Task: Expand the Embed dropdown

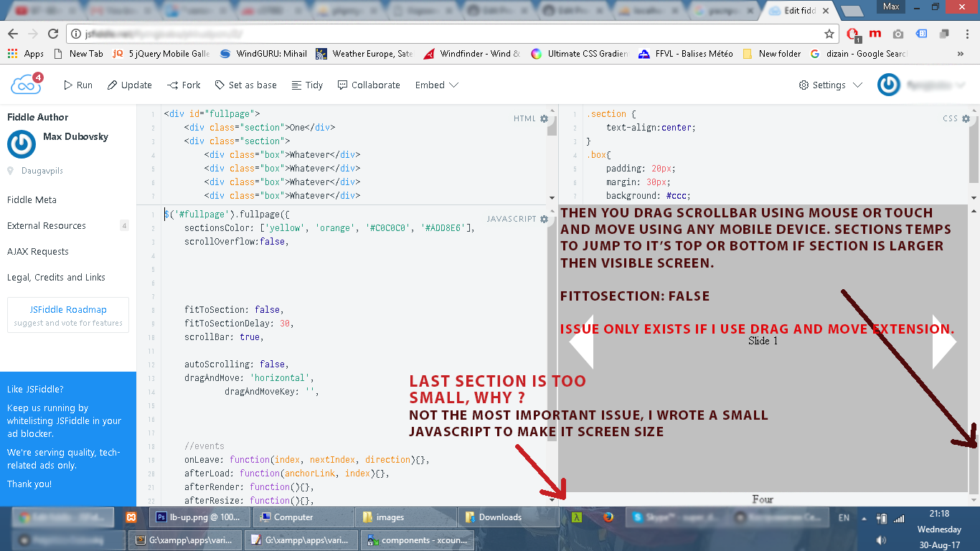Action: (x=436, y=85)
